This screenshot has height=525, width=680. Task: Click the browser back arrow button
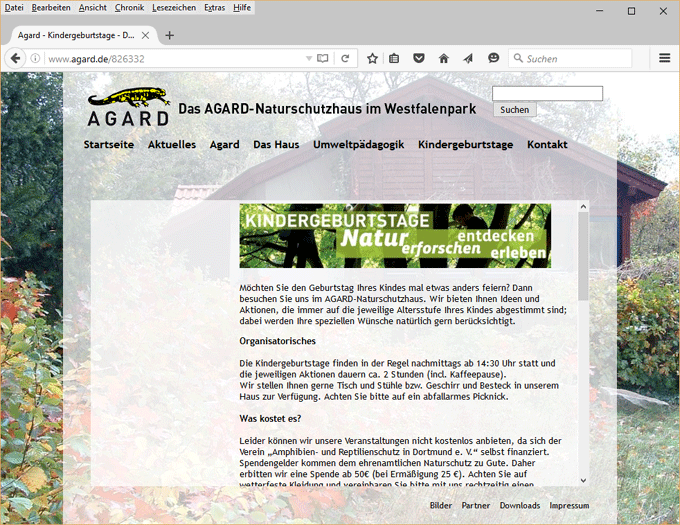click(x=15, y=58)
